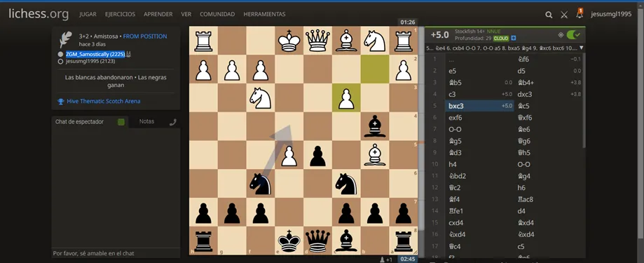Image resolution: width=644 pixels, height=263 pixels.
Task: Toggle the Stockfish engine switch off
Action: point(573,35)
